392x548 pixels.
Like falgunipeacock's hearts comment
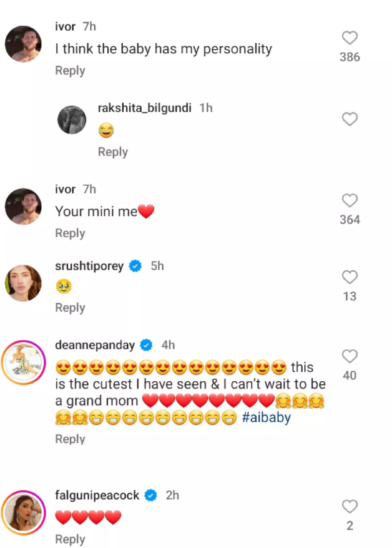349,507
